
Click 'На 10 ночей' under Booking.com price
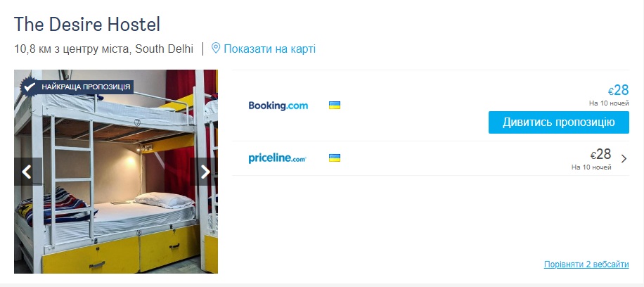(x=609, y=103)
